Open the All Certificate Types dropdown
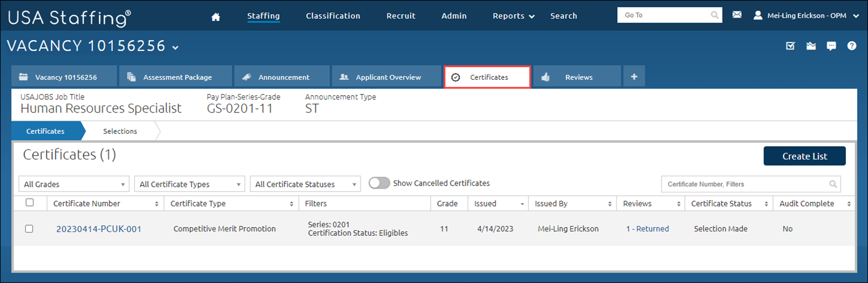The image size is (868, 283). click(x=189, y=184)
